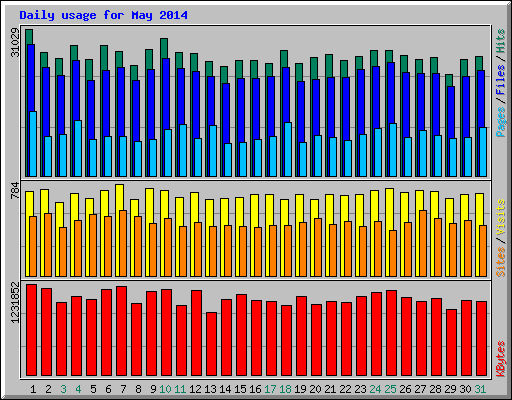Click the red KBytes bar for day 7
The width and height of the screenshot is (512, 400).
tap(121, 331)
